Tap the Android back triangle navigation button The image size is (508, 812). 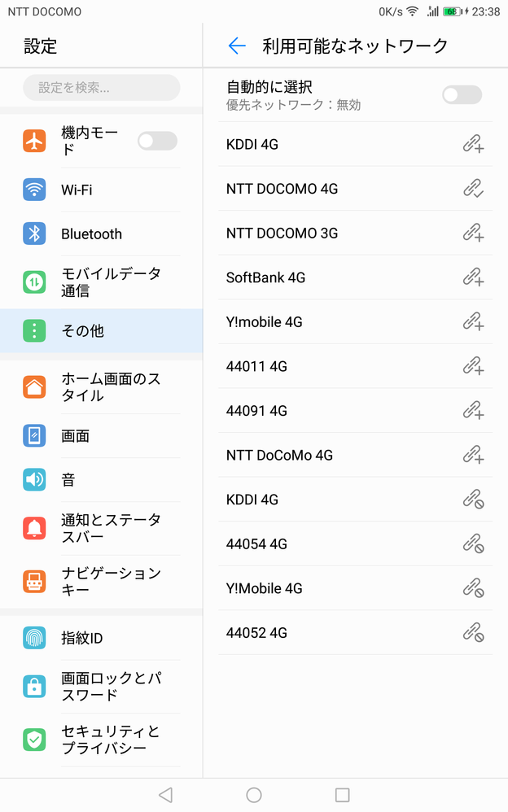point(166,795)
